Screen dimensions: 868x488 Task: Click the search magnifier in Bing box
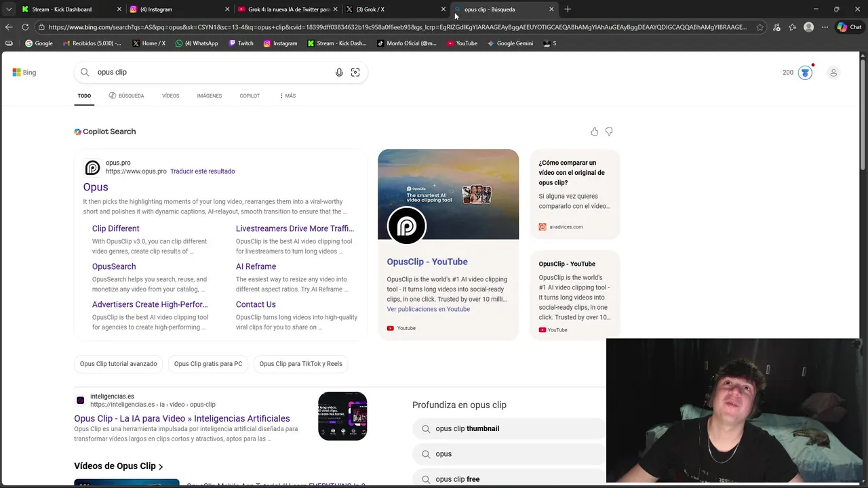pos(85,72)
